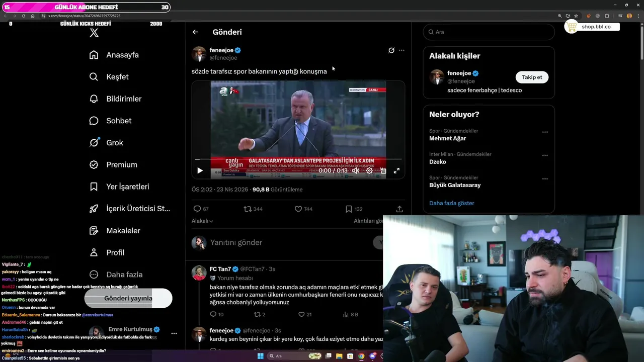The width and height of the screenshot is (644, 362).
Task: Open Premium page
Action: click(113, 164)
